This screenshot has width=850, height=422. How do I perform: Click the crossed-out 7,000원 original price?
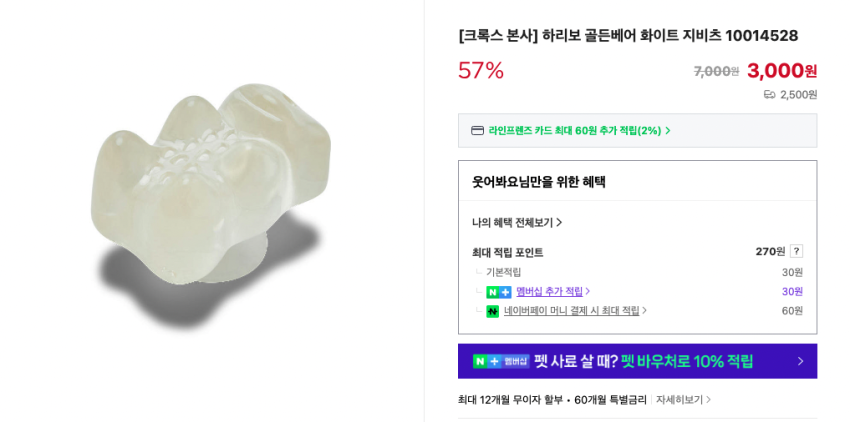pyautogui.click(x=716, y=72)
